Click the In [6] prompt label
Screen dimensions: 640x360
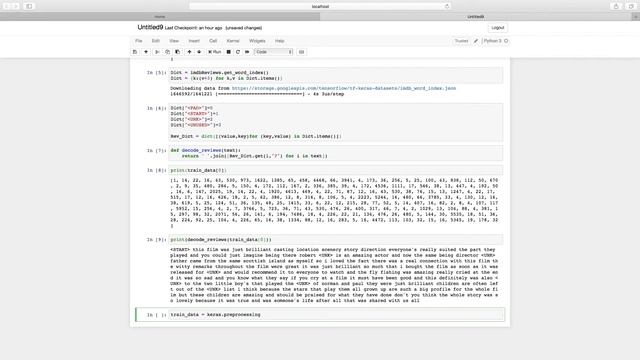[157, 108]
